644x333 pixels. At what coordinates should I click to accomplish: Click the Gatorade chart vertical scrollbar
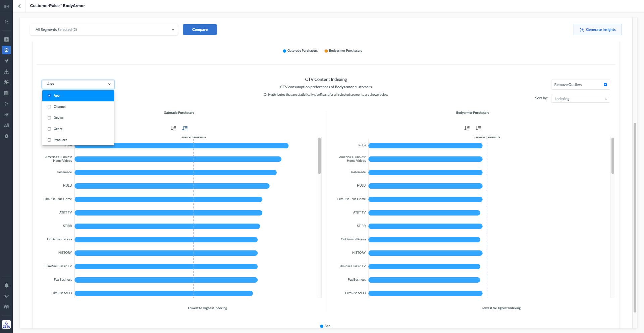point(319,156)
